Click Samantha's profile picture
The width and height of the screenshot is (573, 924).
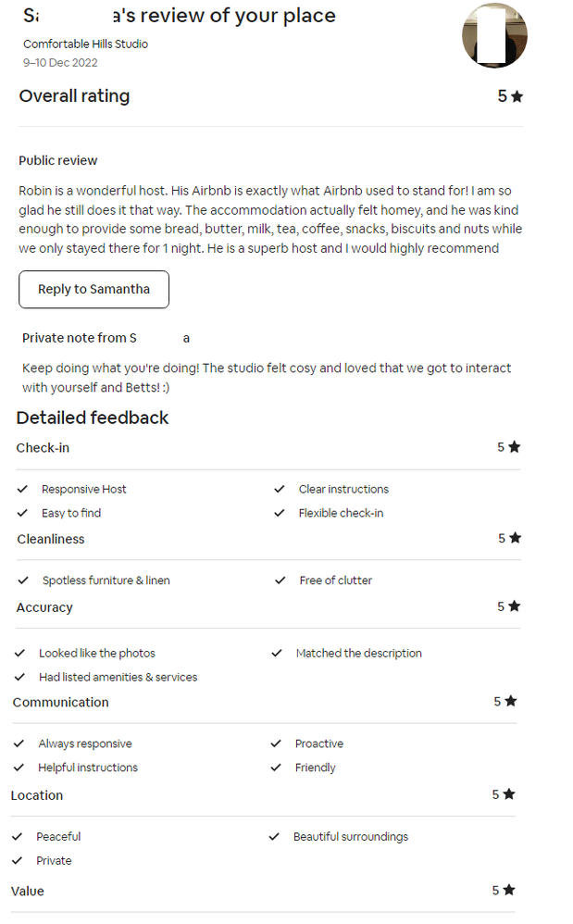(494, 36)
